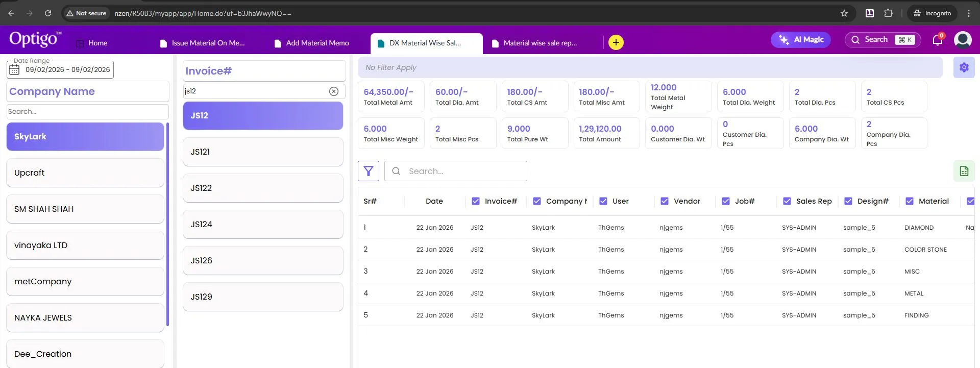Open the date range calendar icon

click(15, 70)
